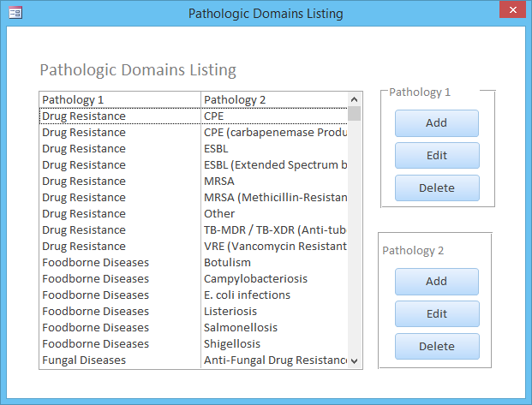532x405 pixels.
Task: Select the Fungal Diseases Anti-Fungal Drug Resistance row
Action: click(194, 360)
